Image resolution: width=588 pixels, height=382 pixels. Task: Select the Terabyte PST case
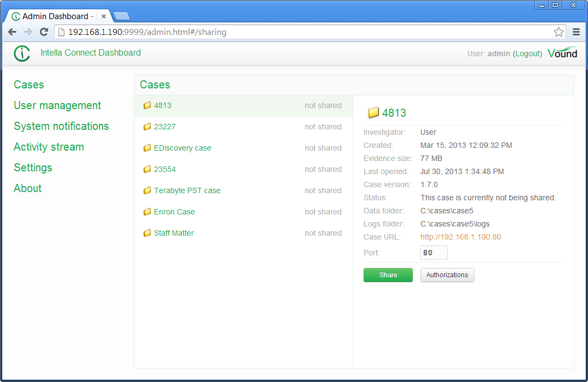(187, 190)
